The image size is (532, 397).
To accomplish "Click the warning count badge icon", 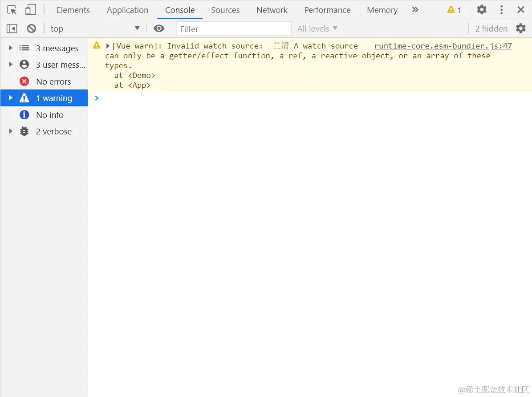I will pyautogui.click(x=451, y=10).
